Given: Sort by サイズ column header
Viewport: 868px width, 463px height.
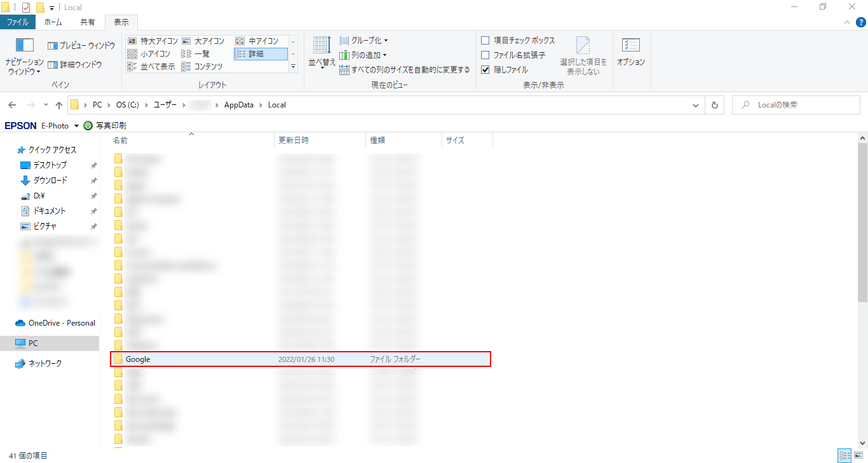Looking at the screenshot, I should [x=467, y=140].
